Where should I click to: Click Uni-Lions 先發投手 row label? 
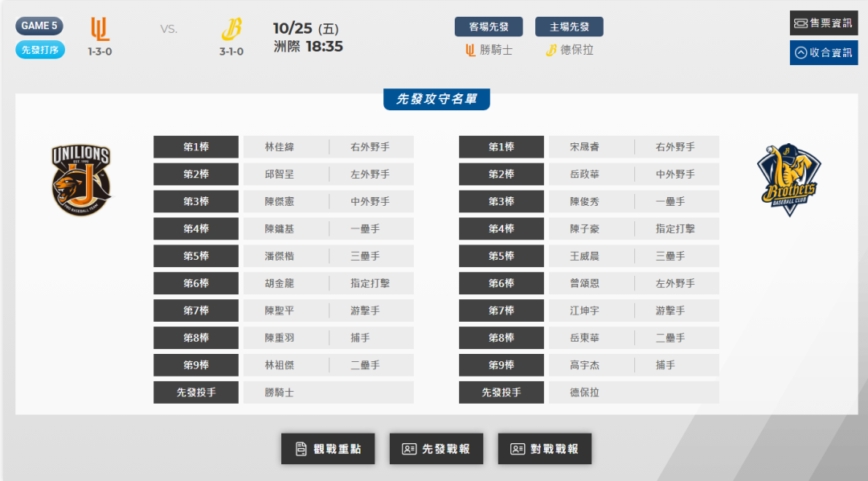click(196, 393)
